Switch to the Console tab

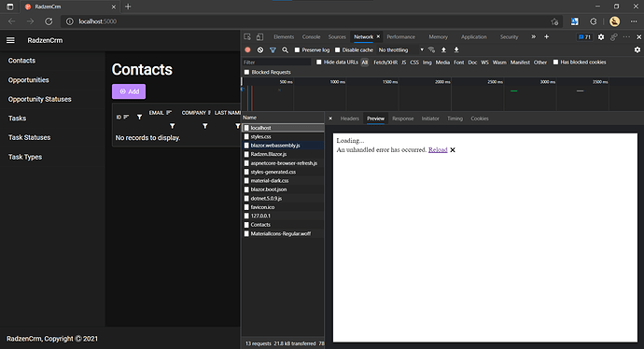(x=311, y=37)
